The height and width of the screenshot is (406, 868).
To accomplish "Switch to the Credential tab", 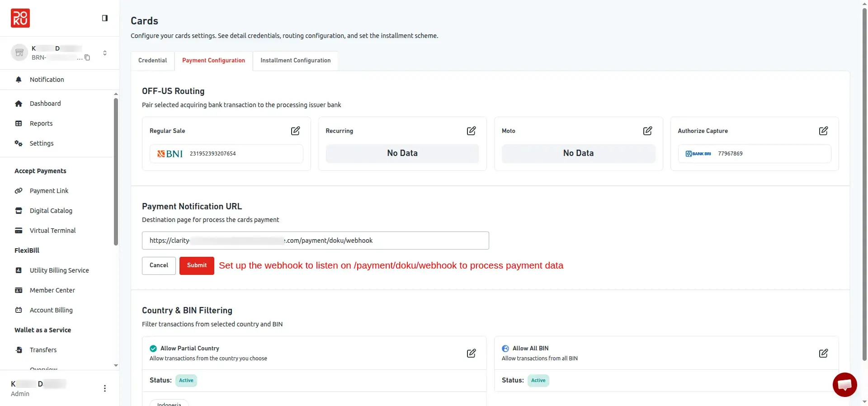I will [152, 61].
